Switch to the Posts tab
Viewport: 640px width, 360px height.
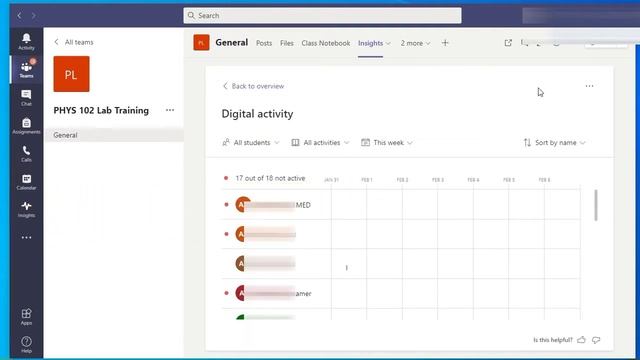click(x=264, y=43)
